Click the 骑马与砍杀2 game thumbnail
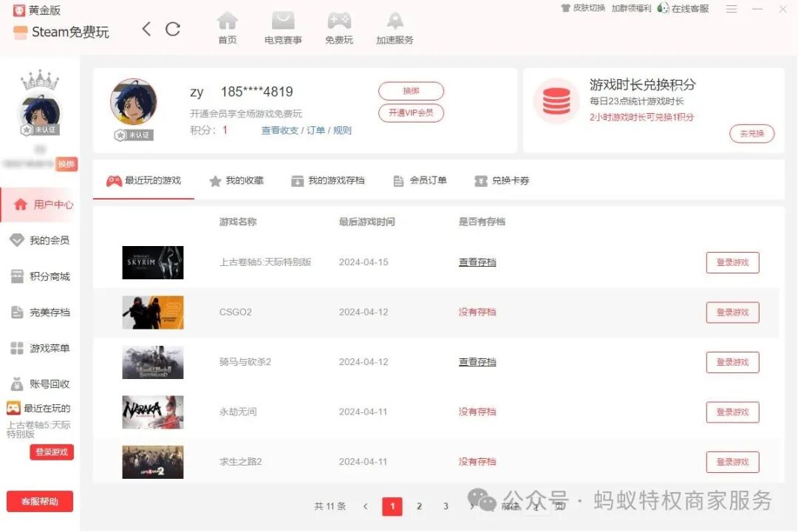798x532 pixels. pyautogui.click(x=152, y=361)
